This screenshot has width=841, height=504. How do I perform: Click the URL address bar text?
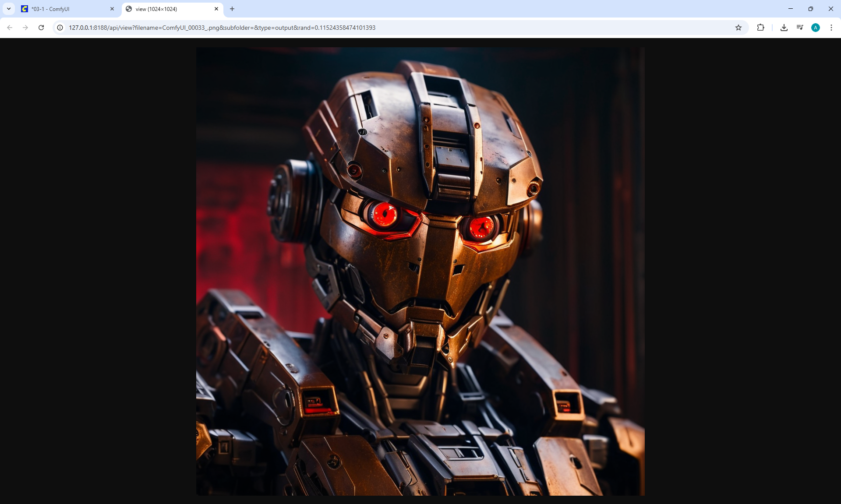point(222,28)
